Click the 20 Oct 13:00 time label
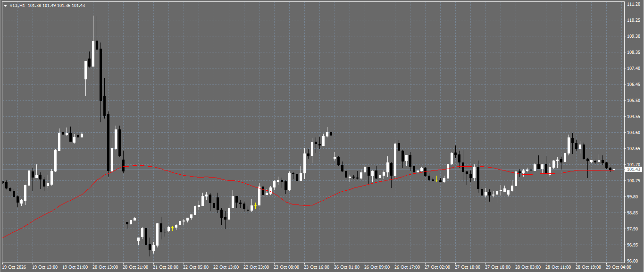The width and height of the screenshot is (644, 272). [x=106, y=267]
